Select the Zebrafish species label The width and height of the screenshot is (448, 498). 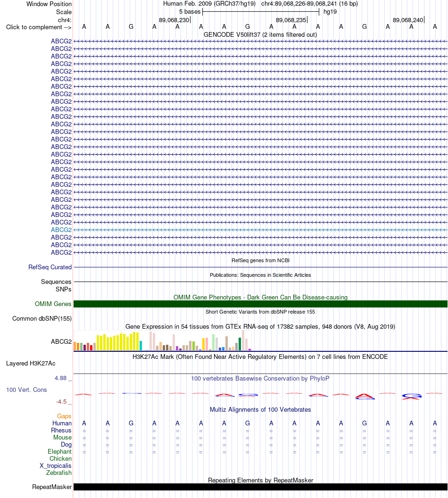(x=59, y=473)
